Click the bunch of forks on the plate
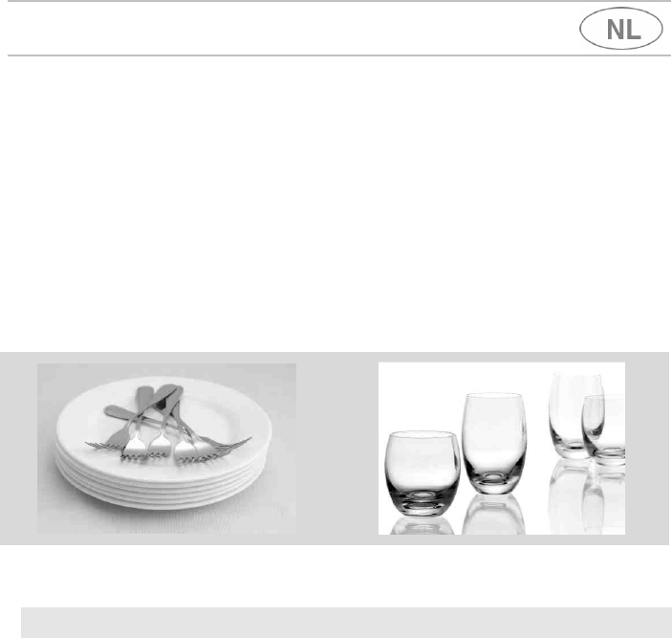Screen dimensions: 672x638 click(167, 425)
